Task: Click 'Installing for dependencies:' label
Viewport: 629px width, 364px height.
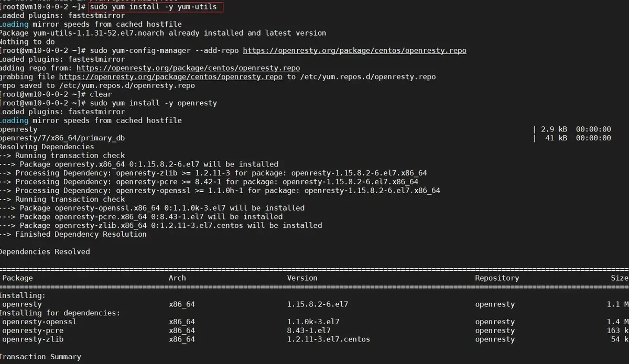Action: (x=60, y=313)
